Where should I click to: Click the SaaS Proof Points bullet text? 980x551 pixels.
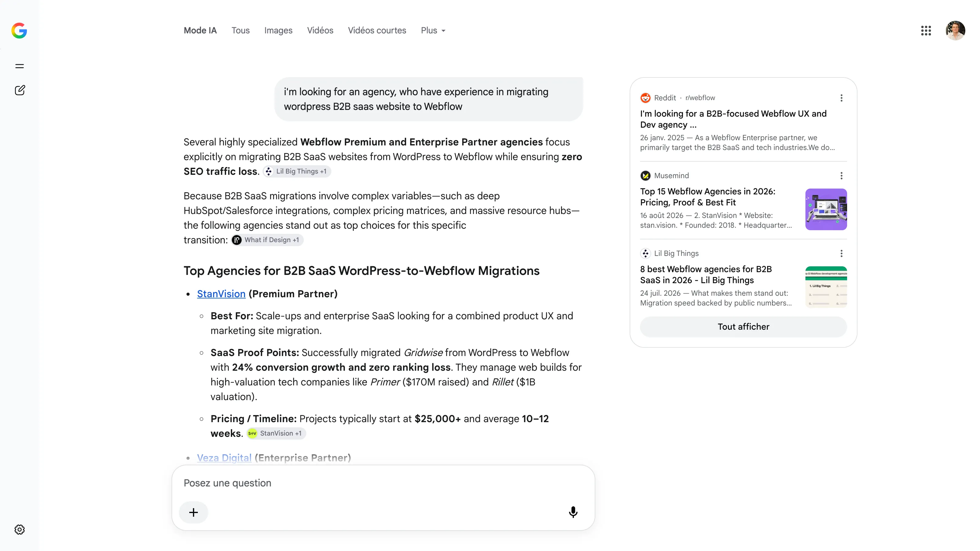pyautogui.click(x=396, y=375)
